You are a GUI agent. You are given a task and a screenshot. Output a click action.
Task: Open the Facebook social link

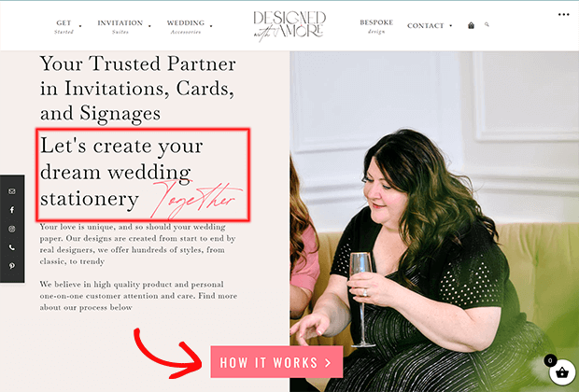[x=12, y=210]
